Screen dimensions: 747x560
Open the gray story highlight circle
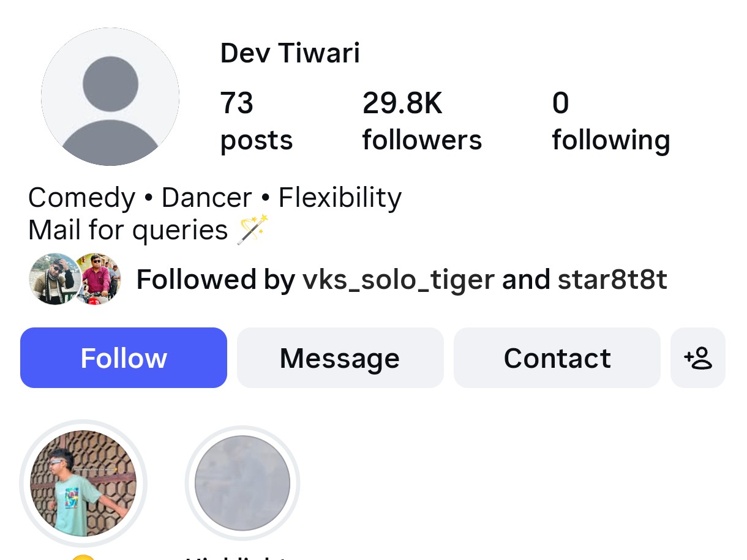click(x=242, y=483)
